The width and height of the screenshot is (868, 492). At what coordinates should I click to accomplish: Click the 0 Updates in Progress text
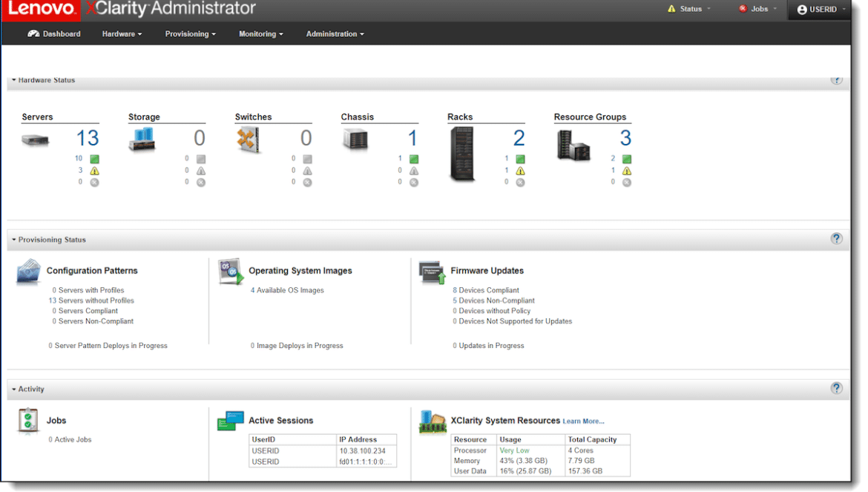coord(488,345)
